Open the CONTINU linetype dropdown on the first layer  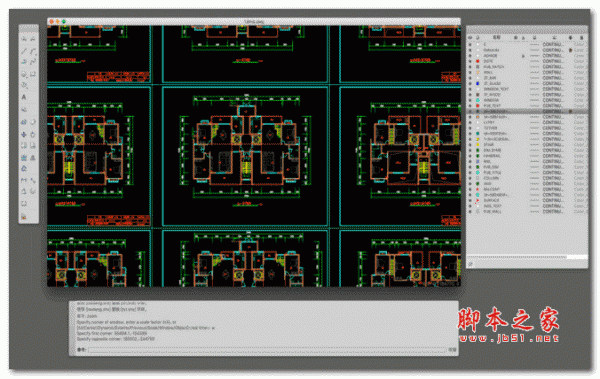(553, 44)
